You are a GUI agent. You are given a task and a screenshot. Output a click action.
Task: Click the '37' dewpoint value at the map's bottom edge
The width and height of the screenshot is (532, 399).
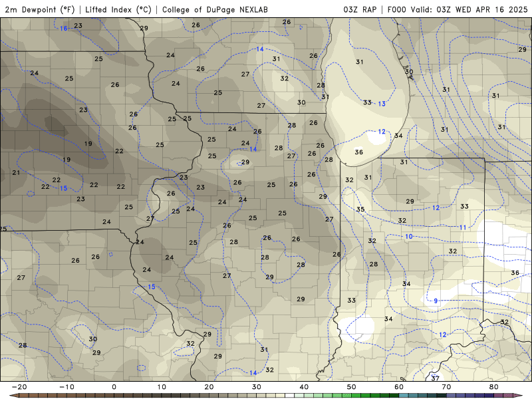pyautogui.click(x=436, y=378)
